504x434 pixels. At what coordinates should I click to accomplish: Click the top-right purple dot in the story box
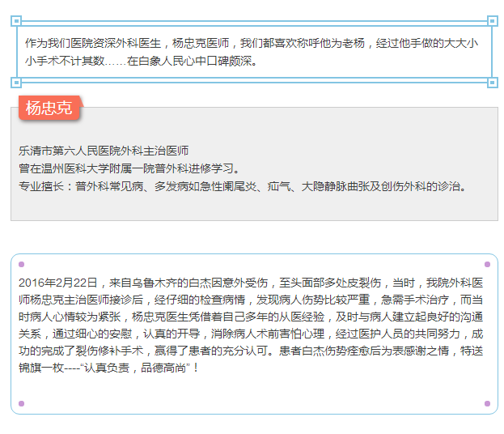[x=487, y=265]
